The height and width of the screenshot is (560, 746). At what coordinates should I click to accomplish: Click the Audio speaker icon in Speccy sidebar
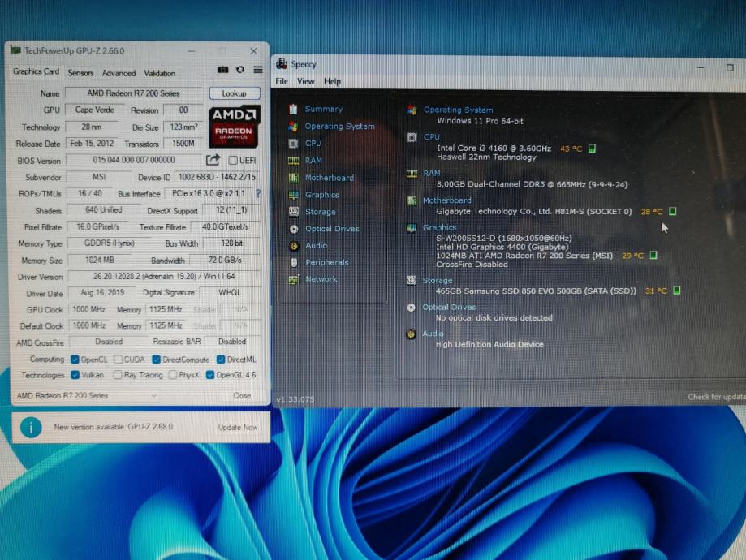[294, 245]
